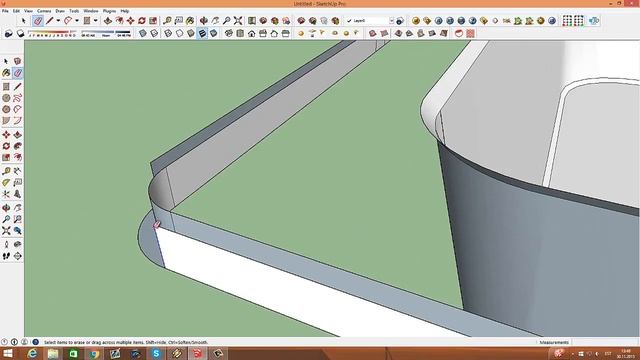Choose Freehand tool in left palette
640x360 pixels.
coord(18,98)
